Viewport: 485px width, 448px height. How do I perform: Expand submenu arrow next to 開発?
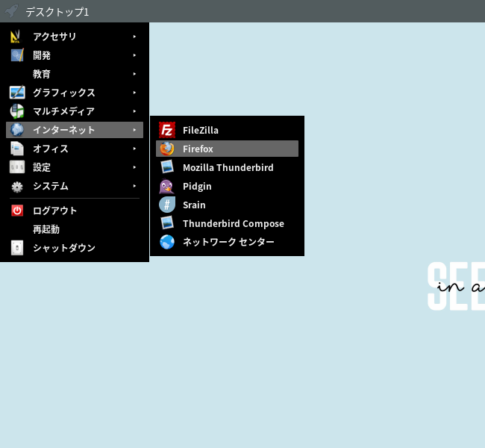click(x=134, y=55)
